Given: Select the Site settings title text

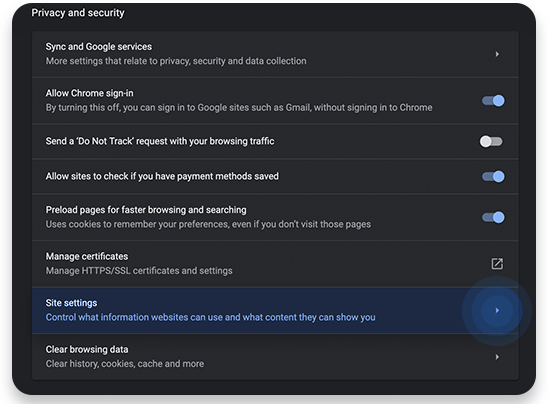Looking at the screenshot, I should (71, 303).
